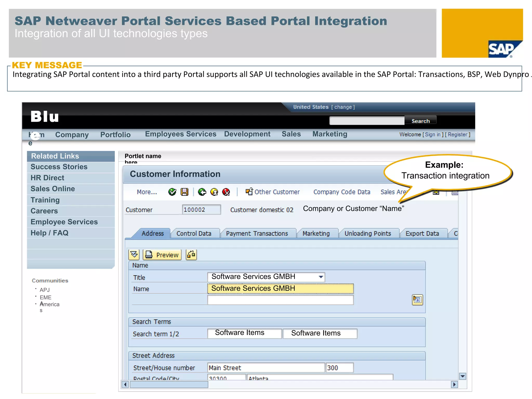
Task: Click the first Search term field
Action: coord(244,333)
